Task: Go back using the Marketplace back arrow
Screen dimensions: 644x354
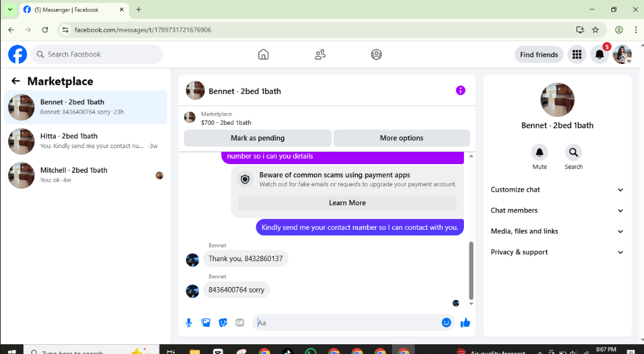Action: 15,81
